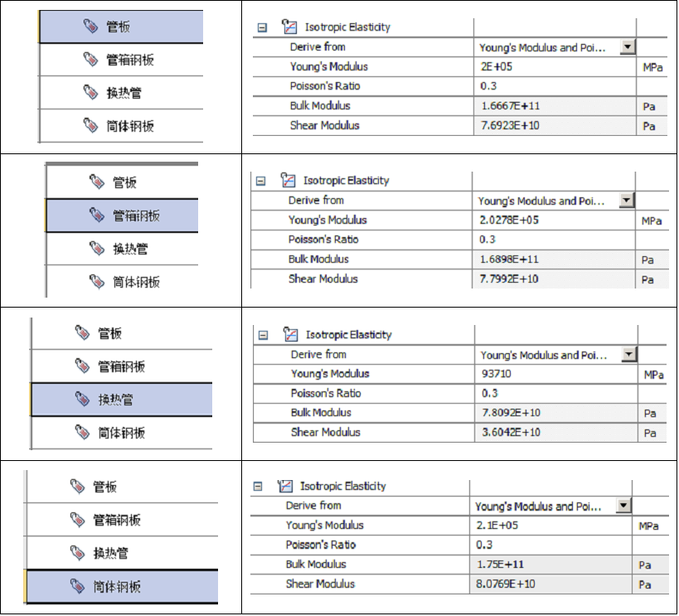Click Isotropic Elasticity chart icon above 2E+05 modulus

pos(289,27)
